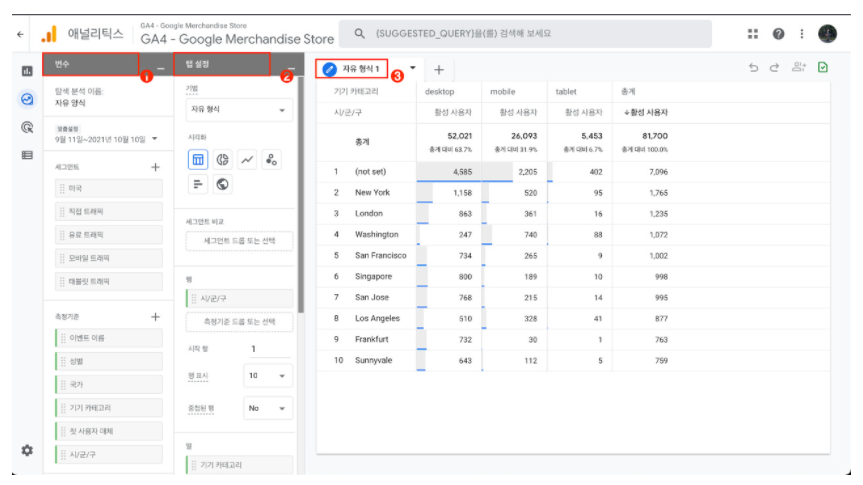Select the donut chart visualization icon

coord(222,160)
